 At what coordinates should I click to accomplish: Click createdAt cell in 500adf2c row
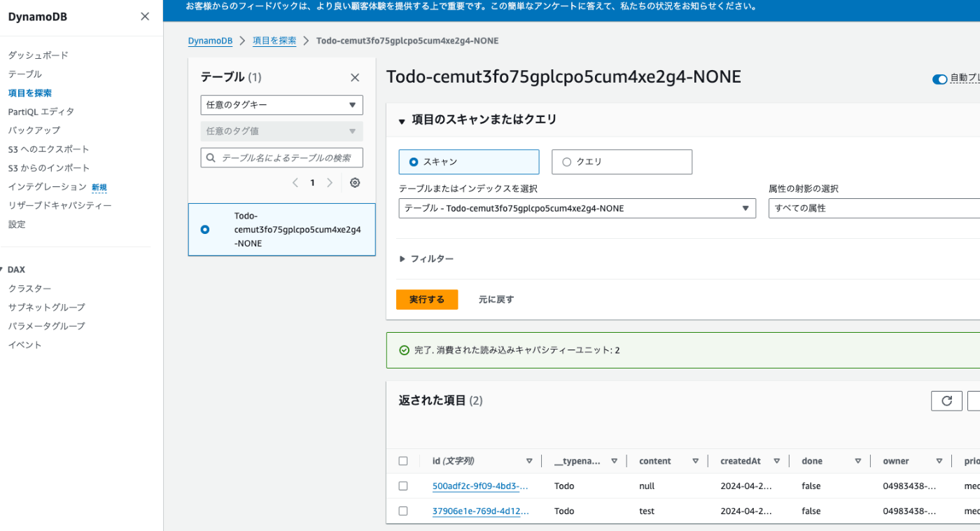(x=747, y=486)
